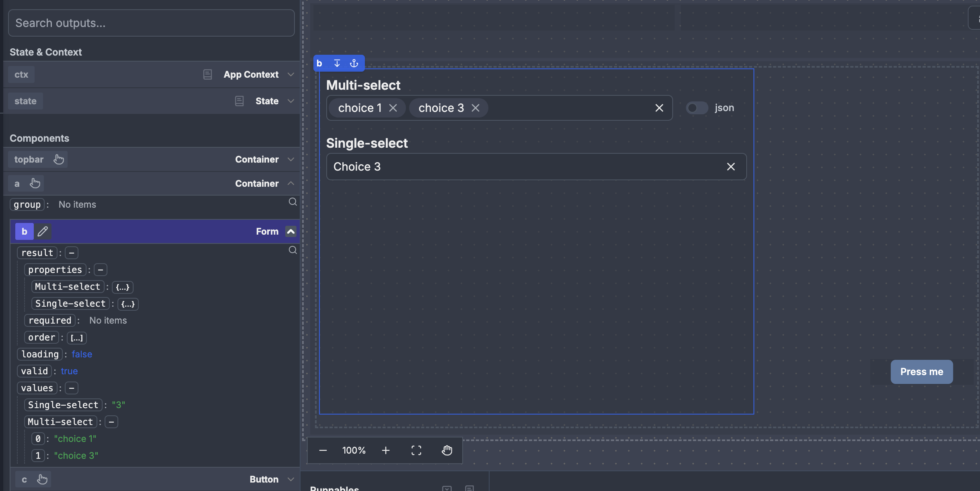
Task: Toggle the json switch
Action: [697, 108]
